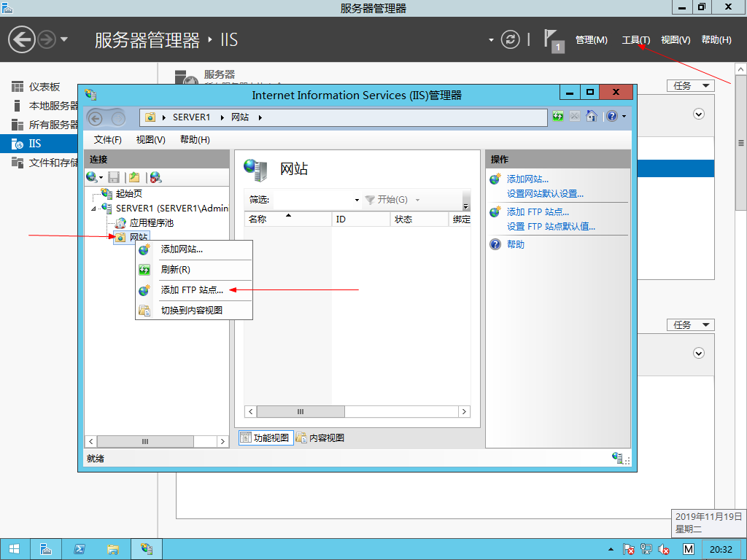Viewport: 747px width, 560px height.
Task: Select Start Page (起始页) tree node
Action: (128, 193)
